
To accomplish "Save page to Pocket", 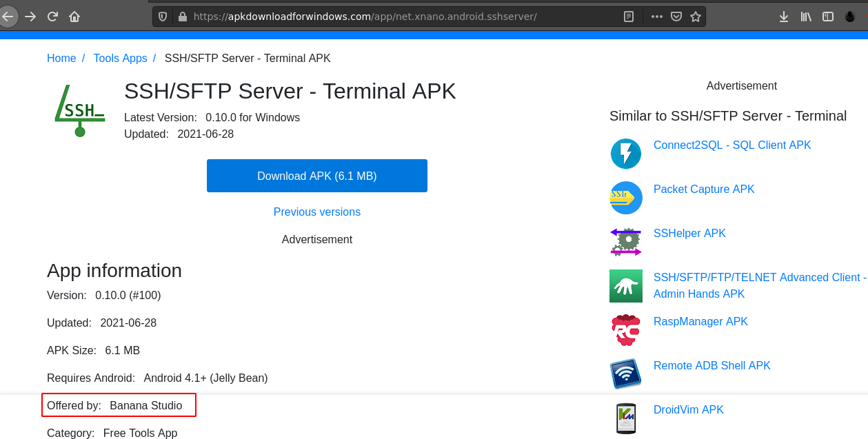I will tap(676, 17).
